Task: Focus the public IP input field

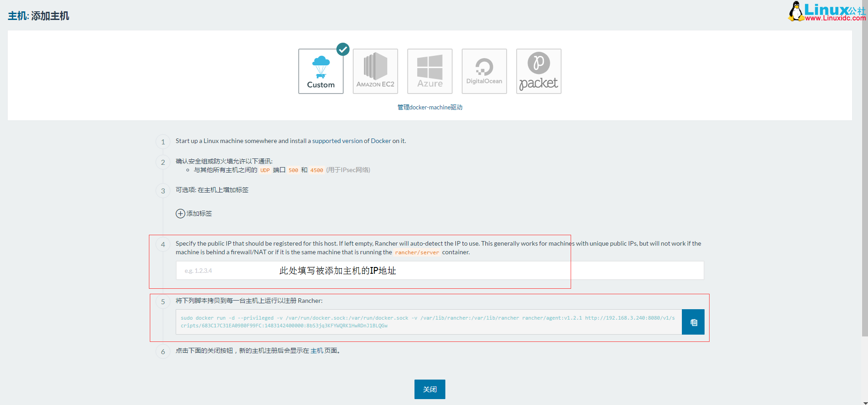Action: point(439,271)
